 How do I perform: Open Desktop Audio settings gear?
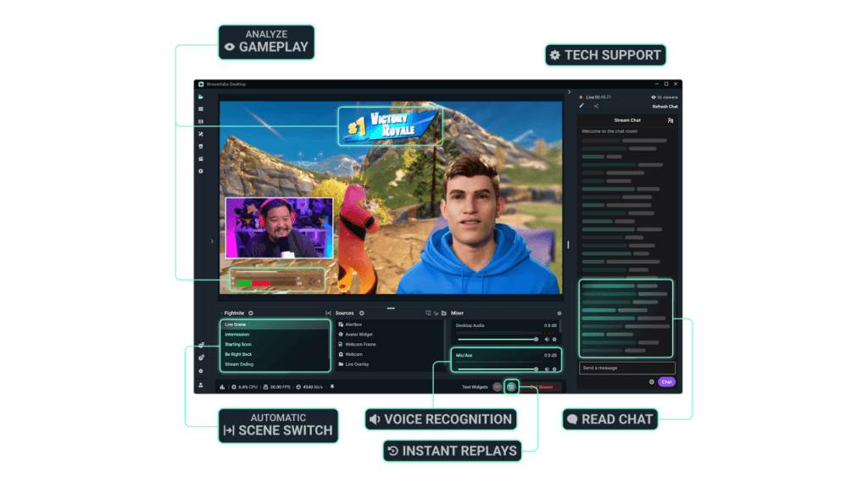[554, 340]
